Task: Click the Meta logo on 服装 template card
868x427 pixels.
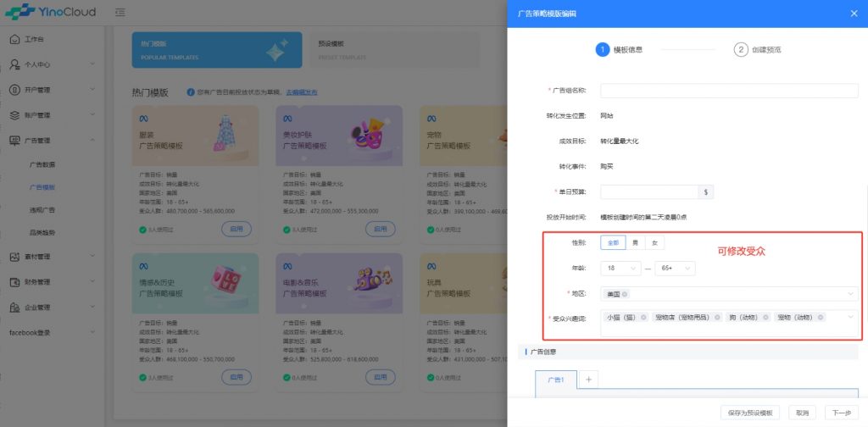Action: (144, 119)
